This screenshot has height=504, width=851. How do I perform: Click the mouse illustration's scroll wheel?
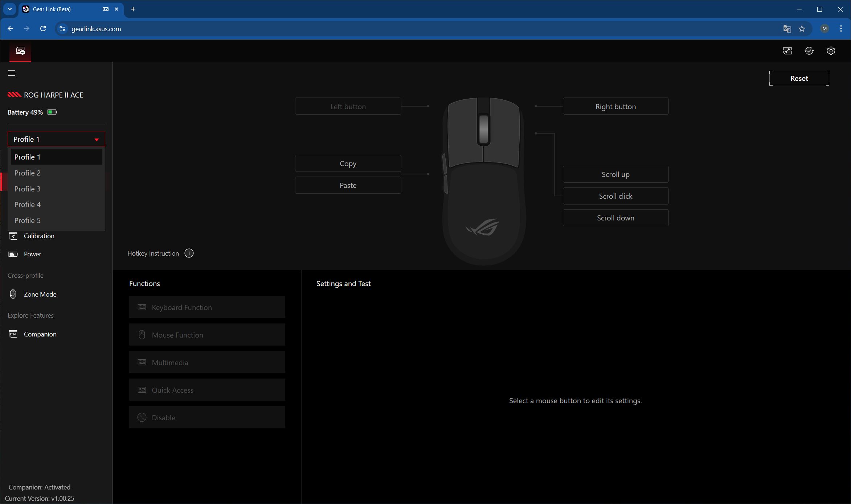coord(484,129)
